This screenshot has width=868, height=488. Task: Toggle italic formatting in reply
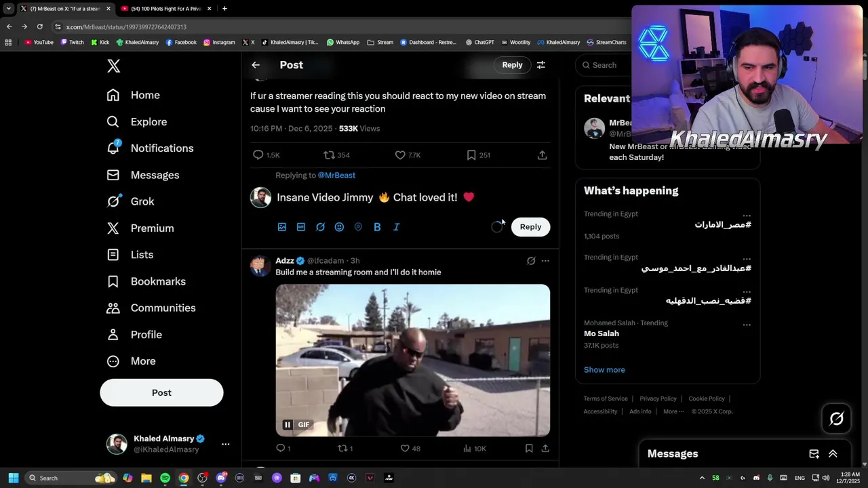[x=396, y=227]
